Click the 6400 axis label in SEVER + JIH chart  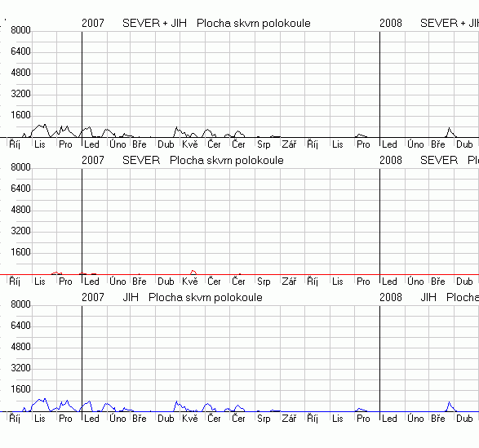(20, 51)
